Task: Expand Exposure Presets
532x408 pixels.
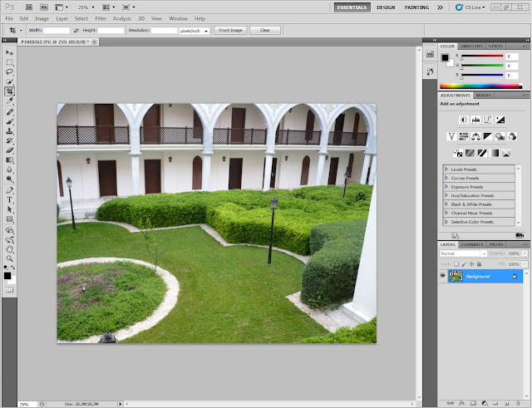Action: pyautogui.click(x=446, y=186)
